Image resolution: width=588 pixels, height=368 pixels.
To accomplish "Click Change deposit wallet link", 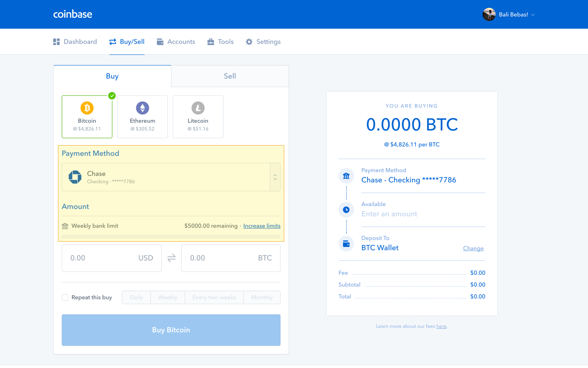I will (473, 248).
